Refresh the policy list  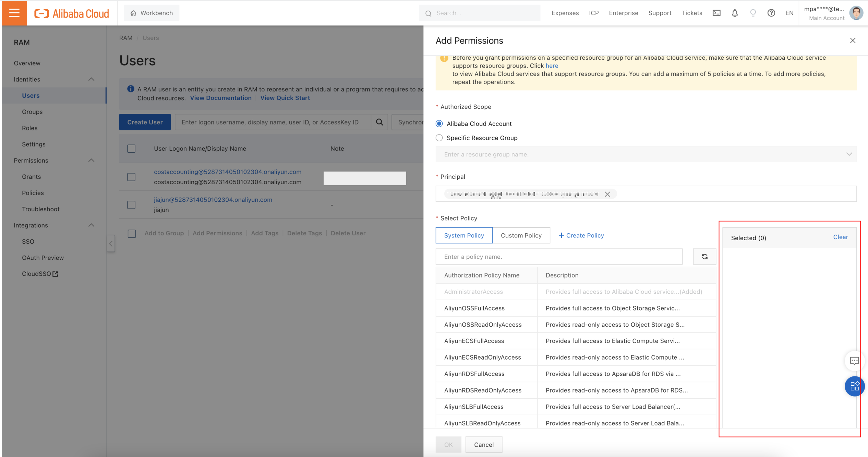[704, 257]
